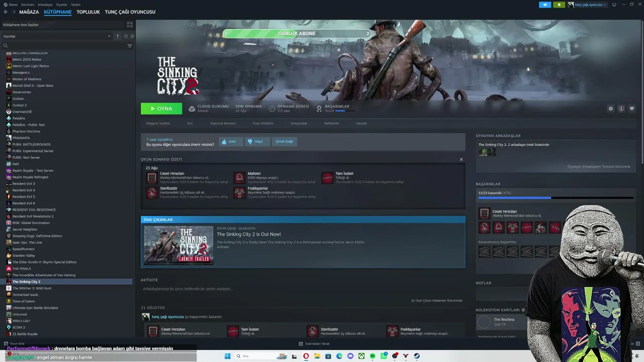Close the Oyun Sonrası Özeti panel

[461, 159]
